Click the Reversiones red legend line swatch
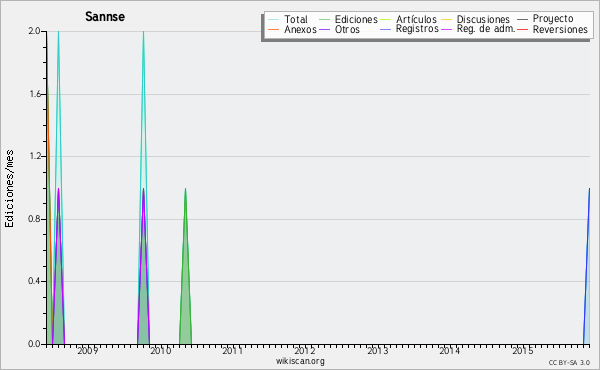Viewport: 600px width, 370px height. pyautogui.click(x=522, y=29)
